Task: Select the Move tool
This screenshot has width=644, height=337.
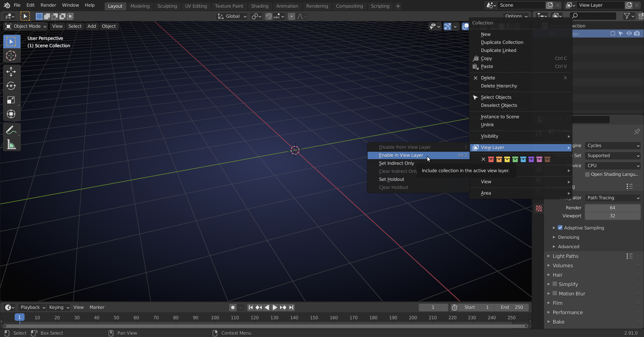Action: [11, 71]
